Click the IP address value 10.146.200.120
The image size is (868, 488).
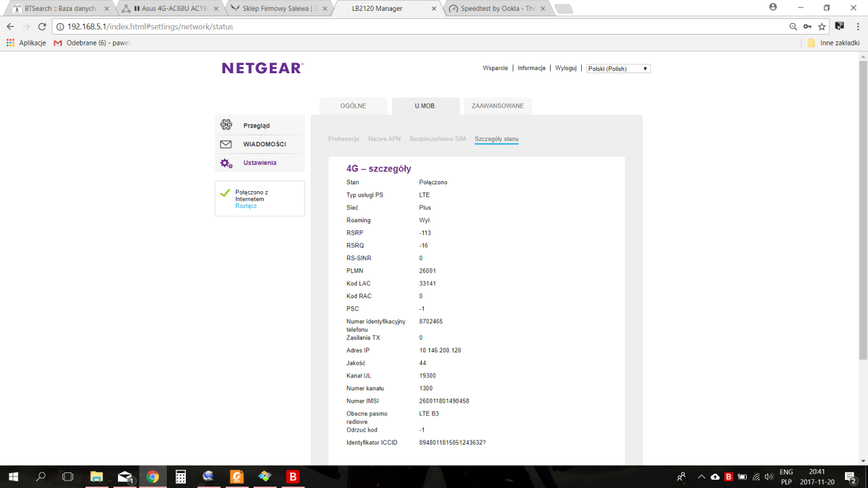click(440, 350)
